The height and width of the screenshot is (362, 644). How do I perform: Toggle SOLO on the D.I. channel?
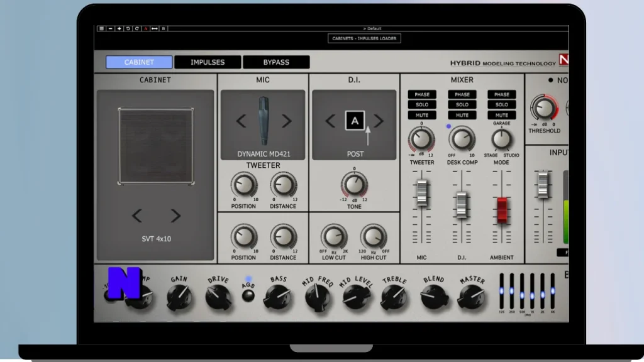tap(462, 105)
